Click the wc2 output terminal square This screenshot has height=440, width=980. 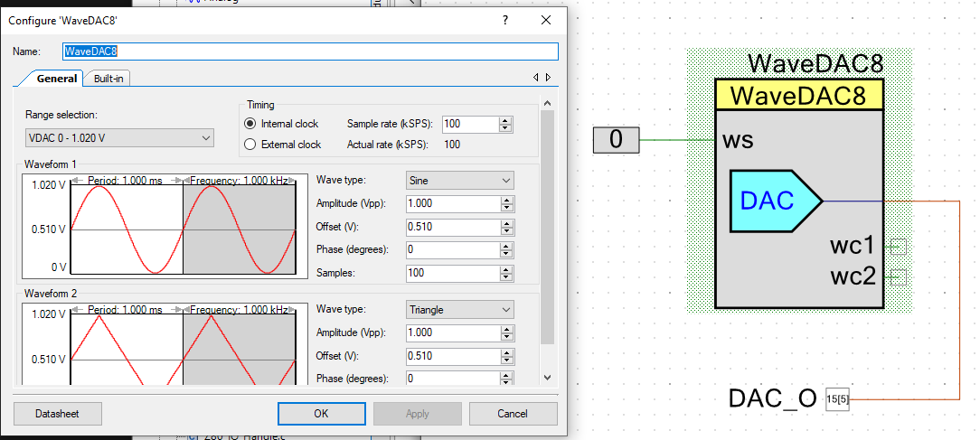(898, 277)
